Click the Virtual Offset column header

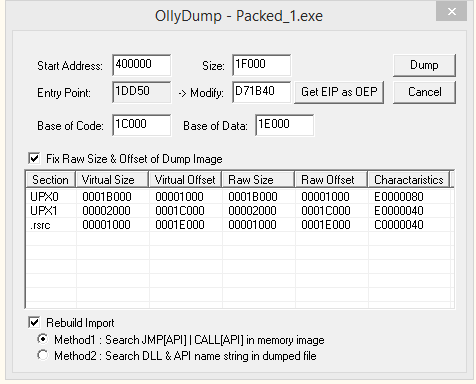pos(185,180)
